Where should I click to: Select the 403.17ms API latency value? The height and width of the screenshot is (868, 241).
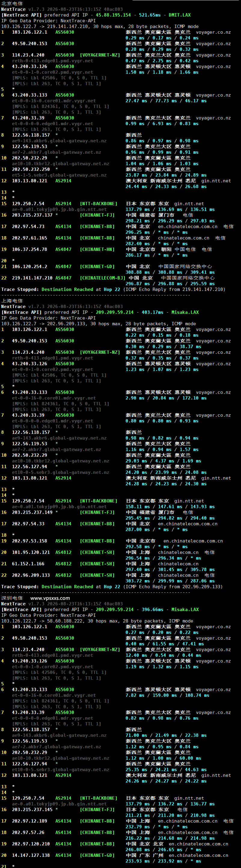152,312
